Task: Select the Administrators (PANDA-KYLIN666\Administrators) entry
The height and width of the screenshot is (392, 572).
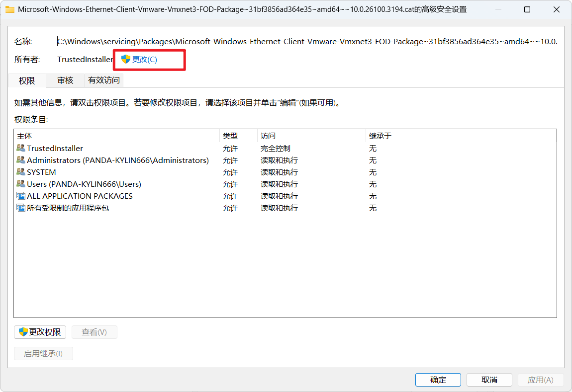Action: [286, 160]
